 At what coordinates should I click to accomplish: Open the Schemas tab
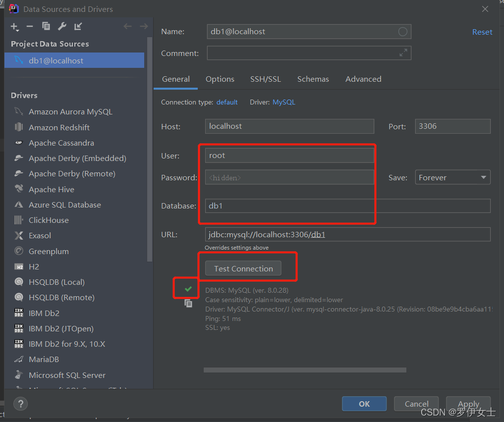[x=313, y=79]
